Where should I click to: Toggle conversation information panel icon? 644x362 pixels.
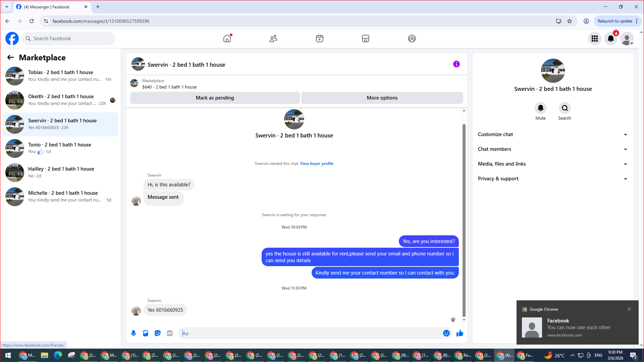456,64
